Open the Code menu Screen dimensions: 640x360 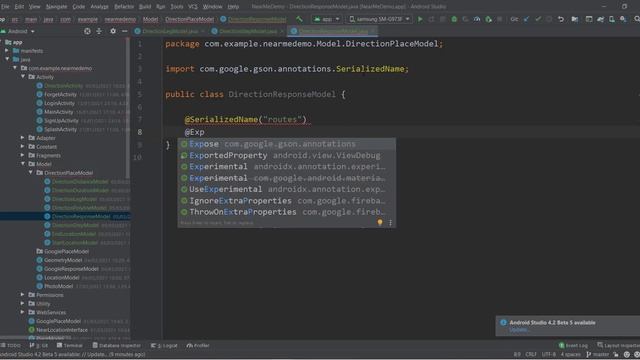79,7
